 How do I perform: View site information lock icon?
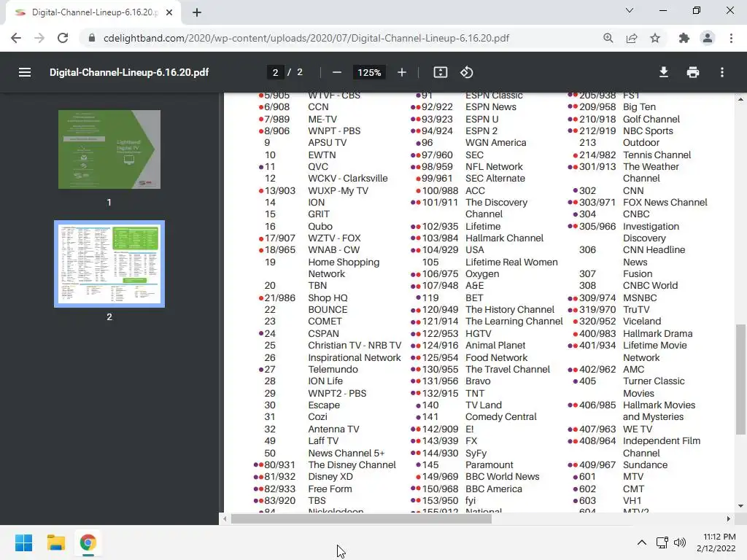tap(92, 38)
